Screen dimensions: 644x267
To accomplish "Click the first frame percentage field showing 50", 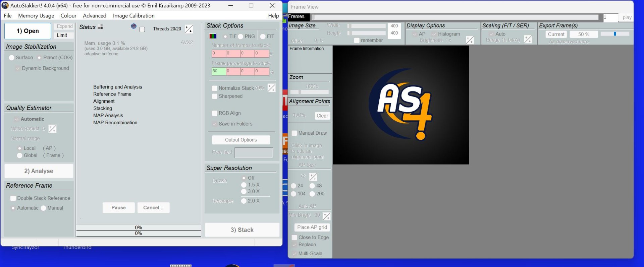I will [219, 71].
